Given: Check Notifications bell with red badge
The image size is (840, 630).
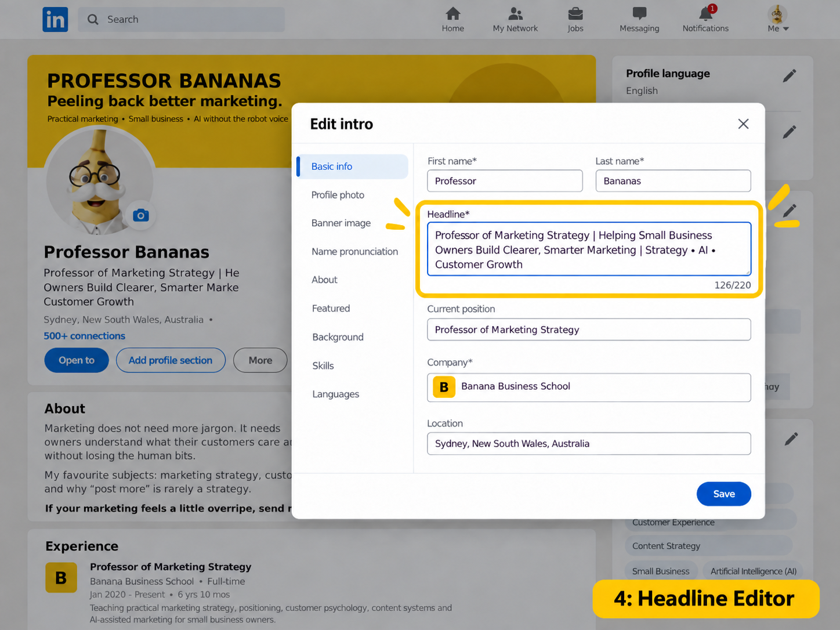Looking at the screenshot, I should pyautogui.click(x=706, y=13).
